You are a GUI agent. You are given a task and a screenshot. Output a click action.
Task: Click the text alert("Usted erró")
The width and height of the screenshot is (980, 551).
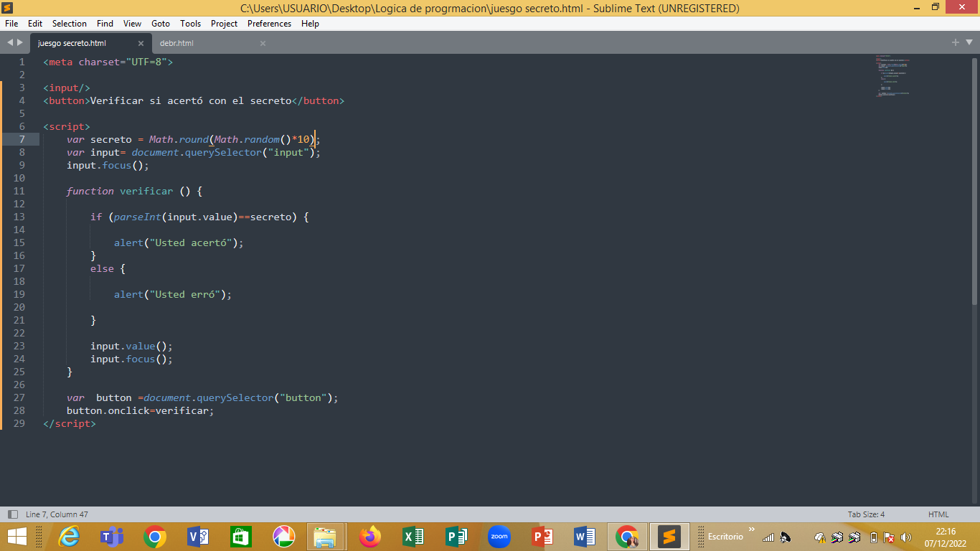pos(170,294)
